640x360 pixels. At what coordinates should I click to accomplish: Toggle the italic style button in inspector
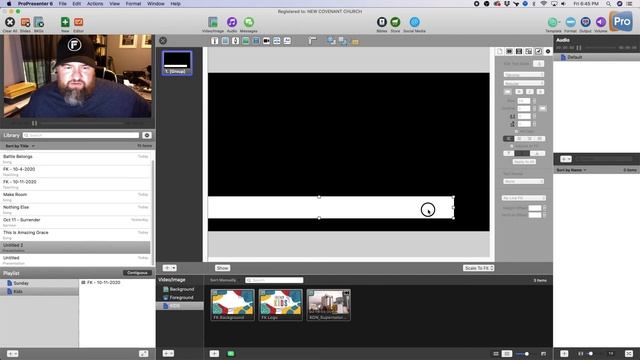[x=529, y=91]
